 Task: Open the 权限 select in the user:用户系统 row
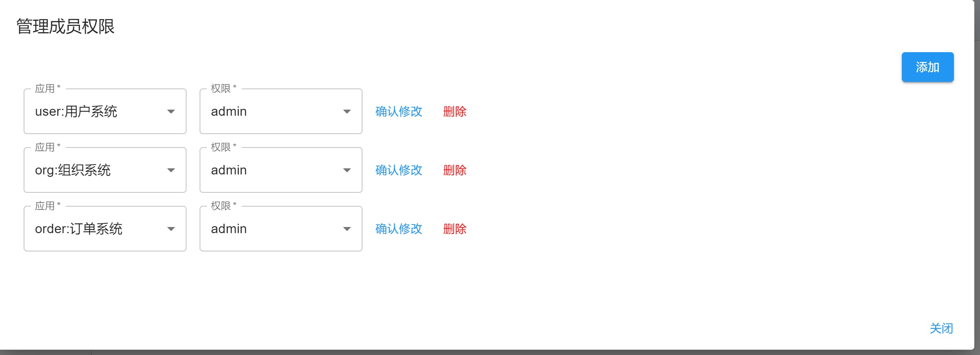tap(281, 111)
